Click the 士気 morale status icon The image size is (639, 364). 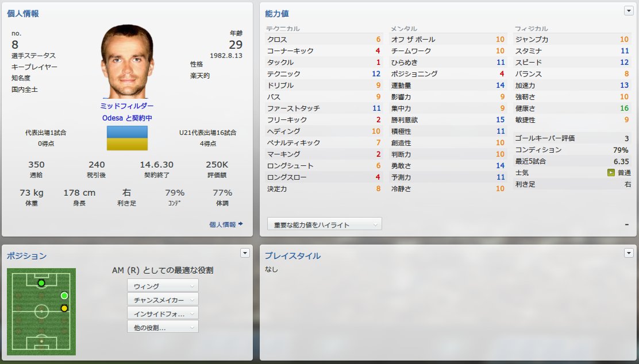click(x=611, y=173)
